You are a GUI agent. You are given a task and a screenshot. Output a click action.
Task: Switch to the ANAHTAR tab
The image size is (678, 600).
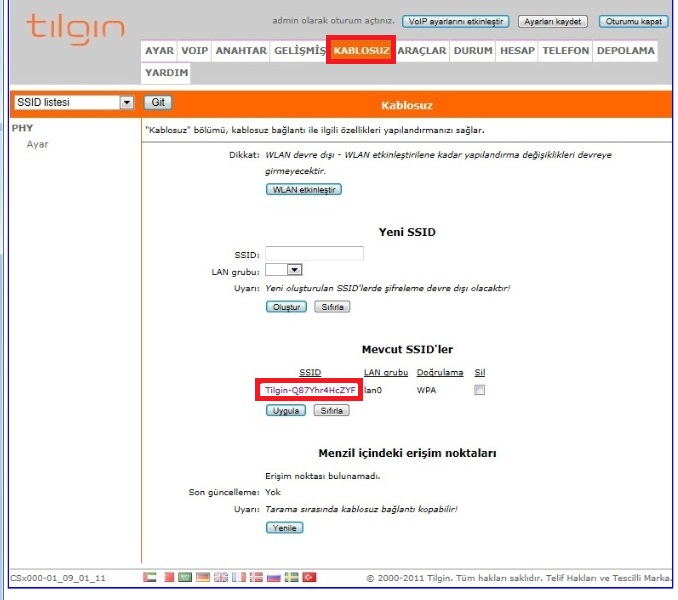[x=241, y=51]
